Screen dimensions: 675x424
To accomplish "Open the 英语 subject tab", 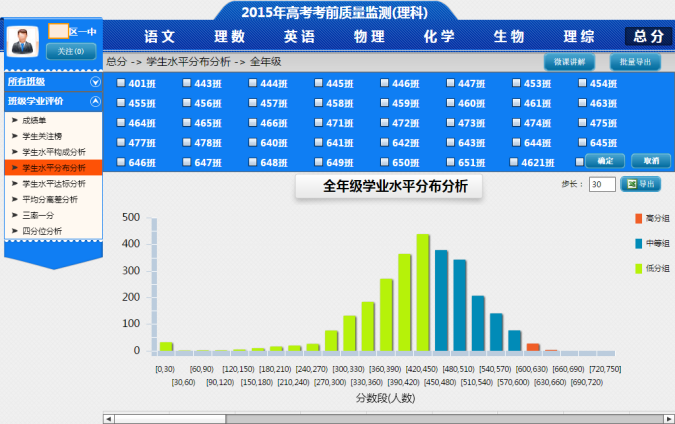I will (299, 37).
